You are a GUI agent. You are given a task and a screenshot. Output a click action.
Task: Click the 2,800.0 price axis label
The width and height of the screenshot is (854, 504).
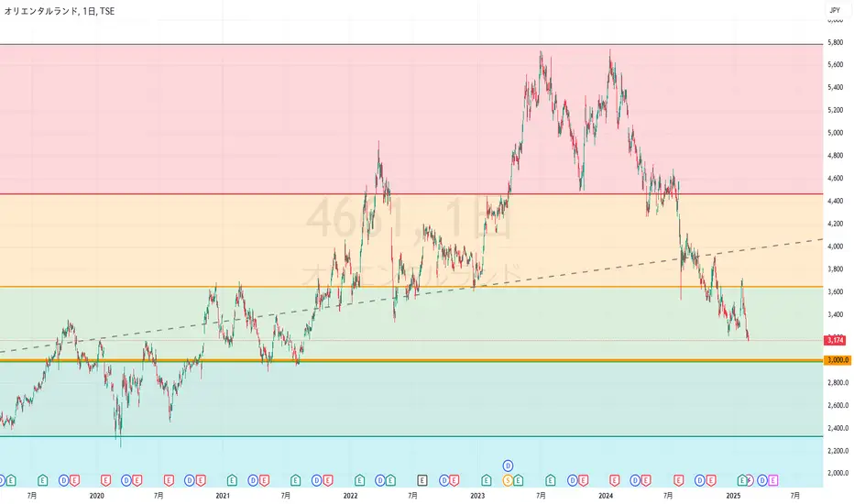point(838,383)
